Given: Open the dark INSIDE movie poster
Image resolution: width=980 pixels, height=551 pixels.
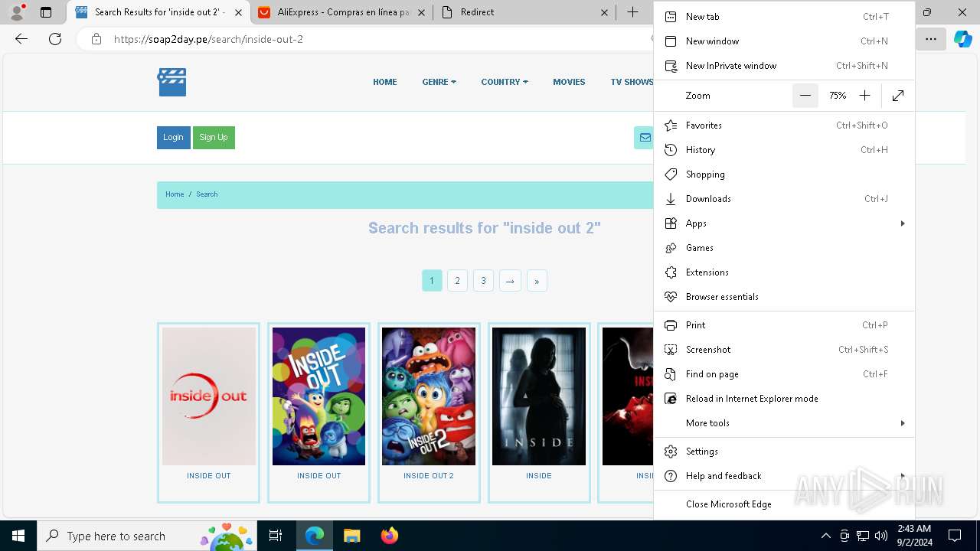Looking at the screenshot, I should pos(539,396).
